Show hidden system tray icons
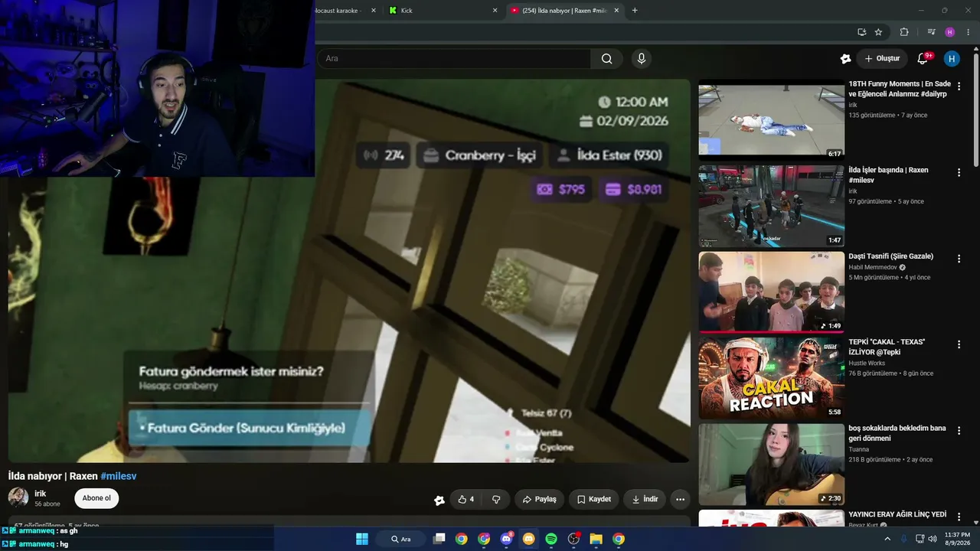This screenshot has height=551, width=980. coord(887,539)
